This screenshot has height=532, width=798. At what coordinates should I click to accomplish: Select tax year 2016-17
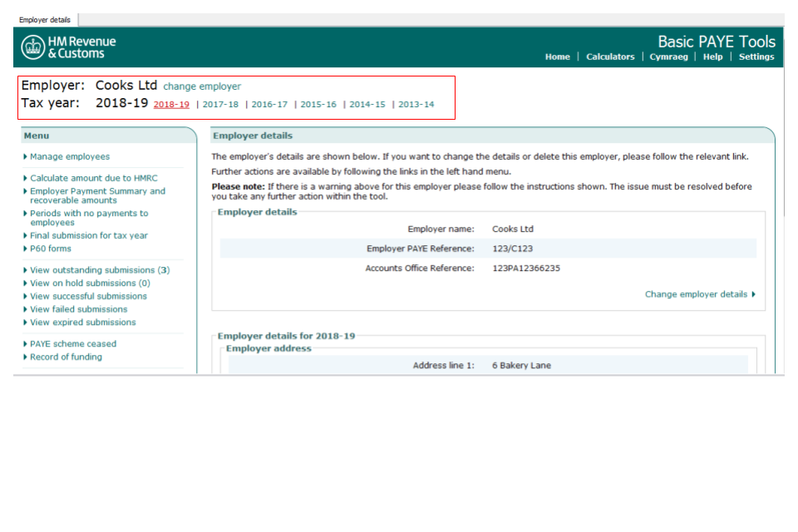pyautogui.click(x=269, y=105)
